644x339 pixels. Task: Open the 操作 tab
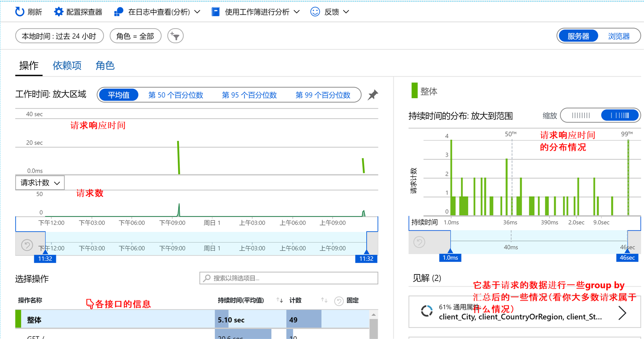(29, 65)
